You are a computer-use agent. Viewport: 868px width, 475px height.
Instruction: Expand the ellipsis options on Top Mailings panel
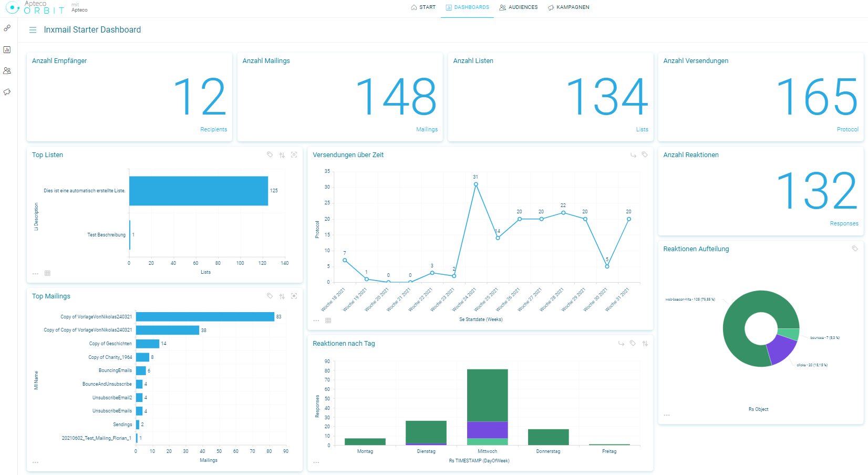pyautogui.click(x=35, y=462)
